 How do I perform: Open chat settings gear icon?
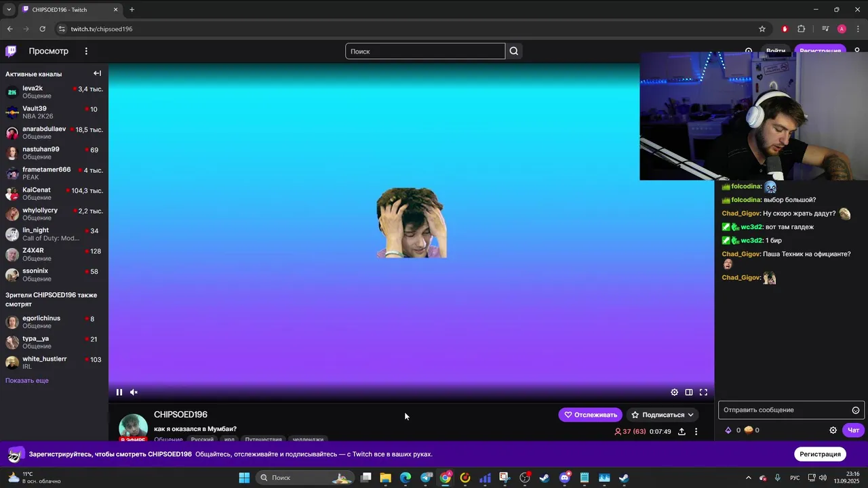click(x=833, y=430)
